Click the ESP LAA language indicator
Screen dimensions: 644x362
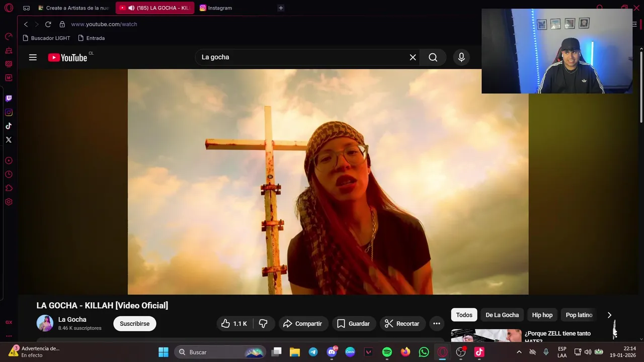pos(562,352)
